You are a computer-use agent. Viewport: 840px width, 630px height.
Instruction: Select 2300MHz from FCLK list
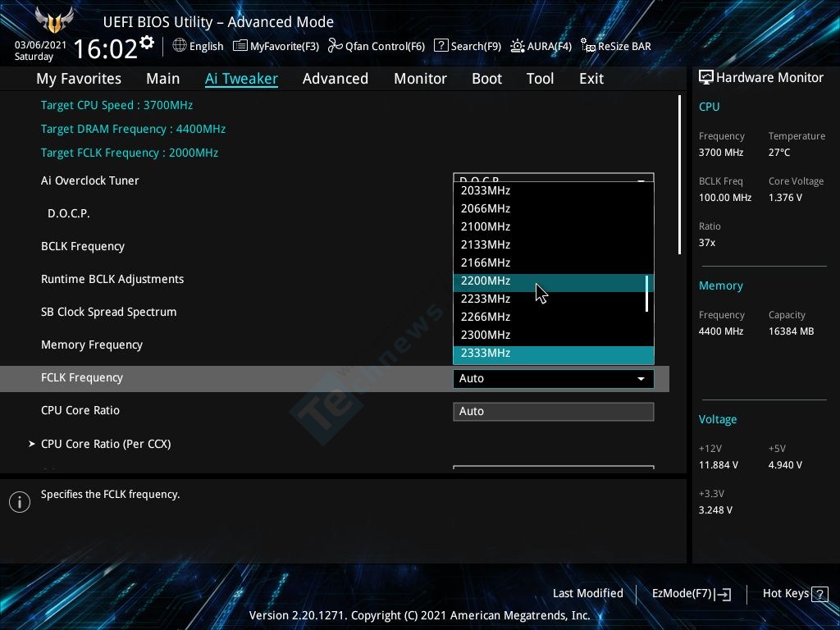[x=554, y=335]
